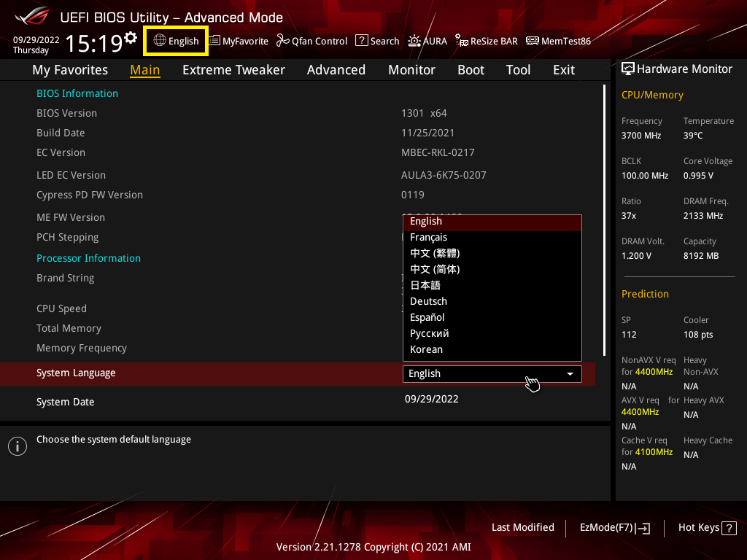The image size is (747, 560).
Task: Switch to Boot tab
Action: pos(471,70)
